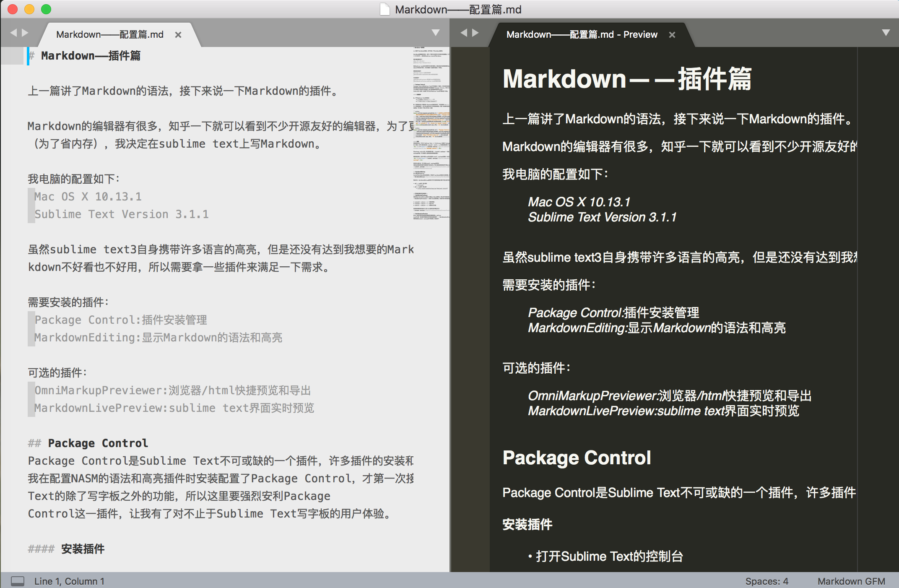
Task: Click the red close window button
Action: pos(13,9)
